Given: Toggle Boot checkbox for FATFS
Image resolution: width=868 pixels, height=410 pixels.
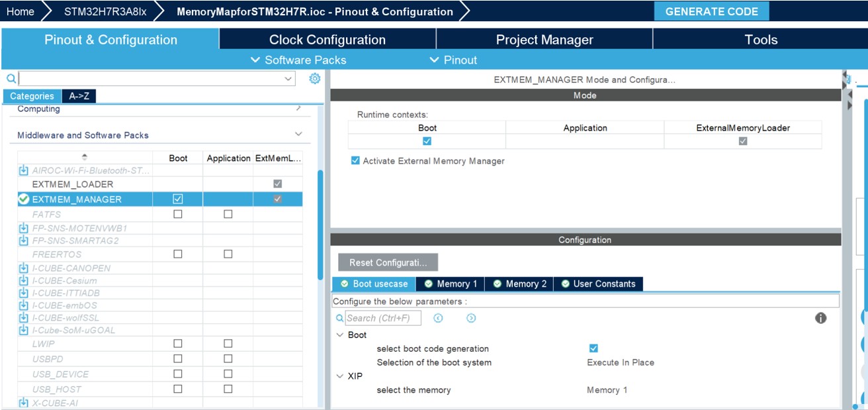Looking at the screenshot, I should 177,214.
